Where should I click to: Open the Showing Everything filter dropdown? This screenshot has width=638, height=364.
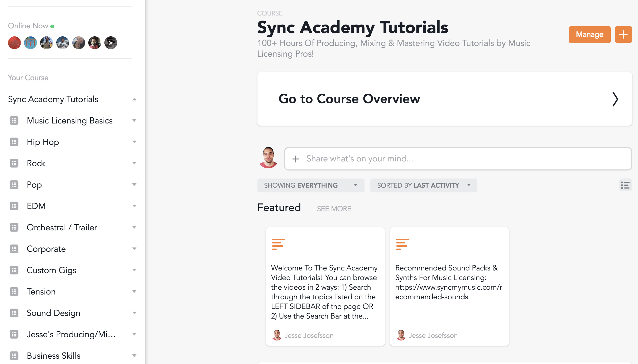pos(311,185)
